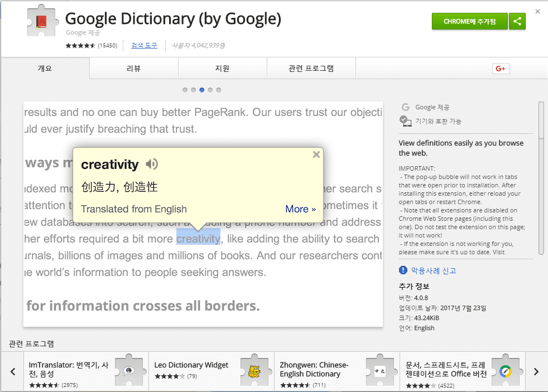Open the Office 버전 document editing title
This screenshot has width=548, height=392.
446,369
